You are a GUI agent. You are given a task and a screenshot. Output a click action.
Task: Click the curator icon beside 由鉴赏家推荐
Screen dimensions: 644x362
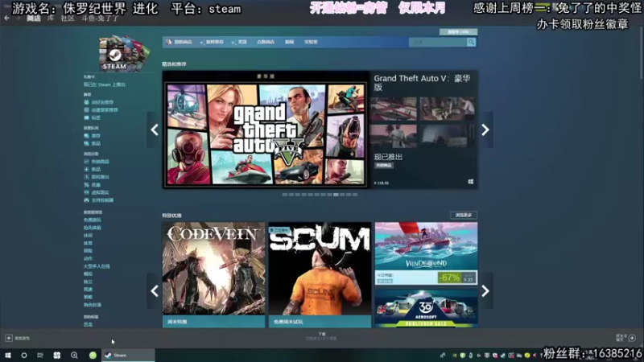(x=86, y=110)
